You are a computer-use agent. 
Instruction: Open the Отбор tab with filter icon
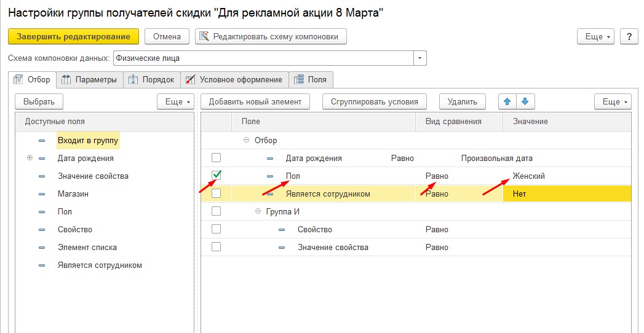tap(33, 80)
